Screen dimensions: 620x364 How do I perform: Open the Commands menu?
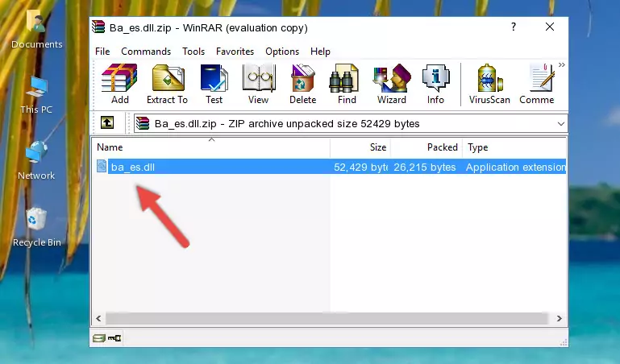coord(146,52)
